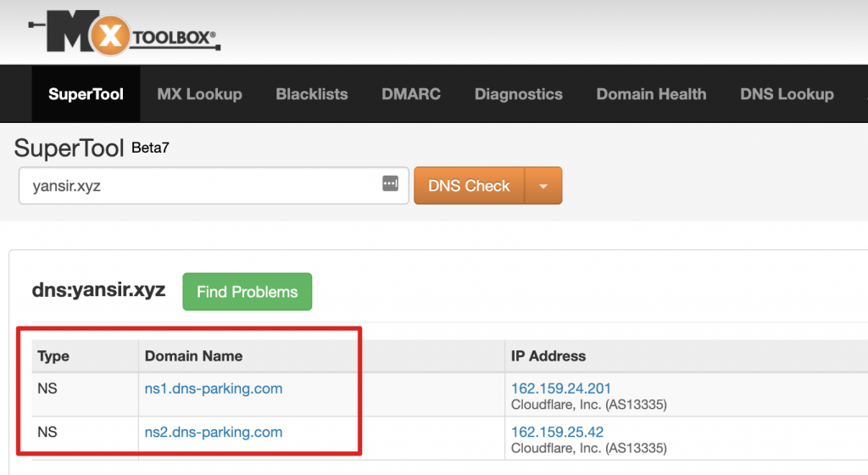Viewport: 868px width, 475px height.
Task: Navigate to the Domain Health tab
Action: click(x=651, y=94)
